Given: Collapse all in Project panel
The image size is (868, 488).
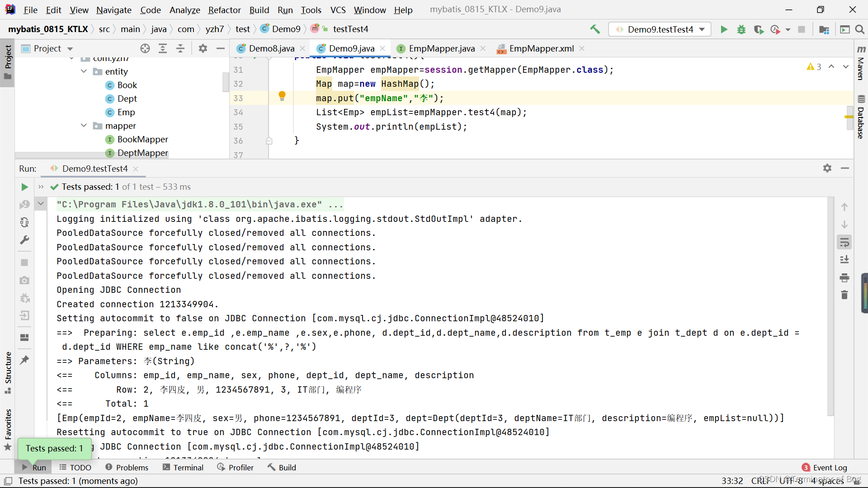Looking at the screenshot, I should 180,48.
